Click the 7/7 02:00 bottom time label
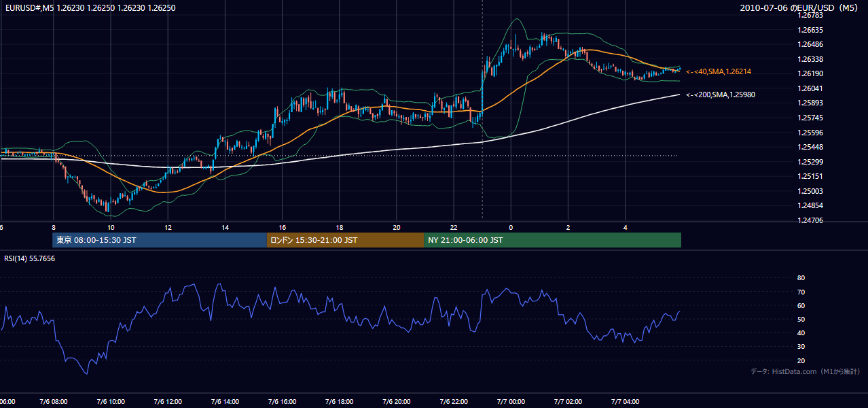The width and height of the screenshot is (868, 408). pyautogui.click(x=568, y=402)
